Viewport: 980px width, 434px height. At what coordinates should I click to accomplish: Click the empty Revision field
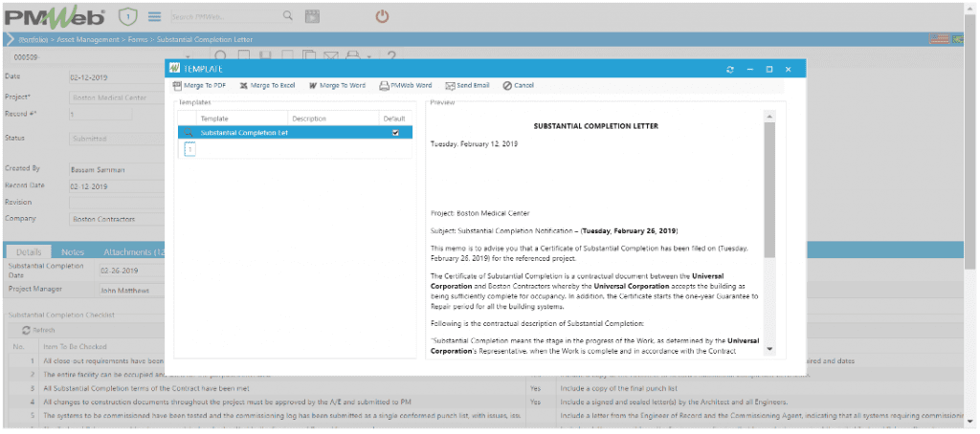point(116,203)
